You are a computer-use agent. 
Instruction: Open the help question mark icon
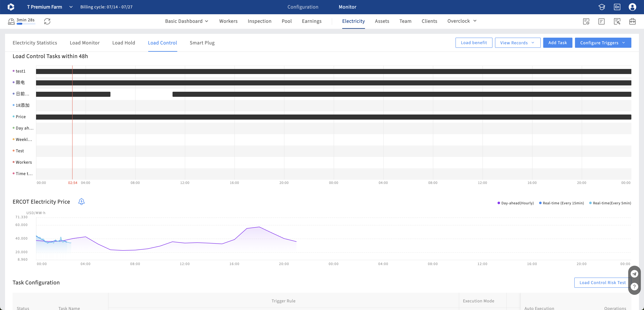(634, 286)
